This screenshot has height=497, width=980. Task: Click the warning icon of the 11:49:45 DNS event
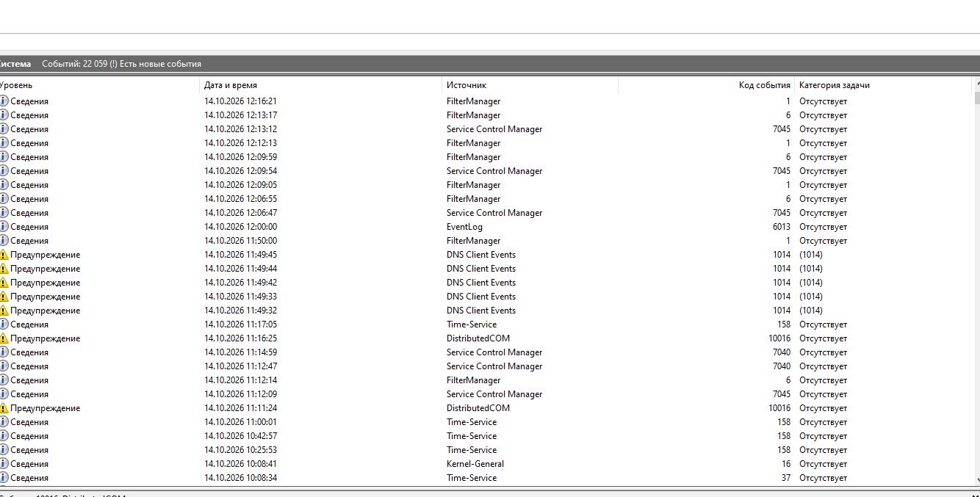[4, 255]
